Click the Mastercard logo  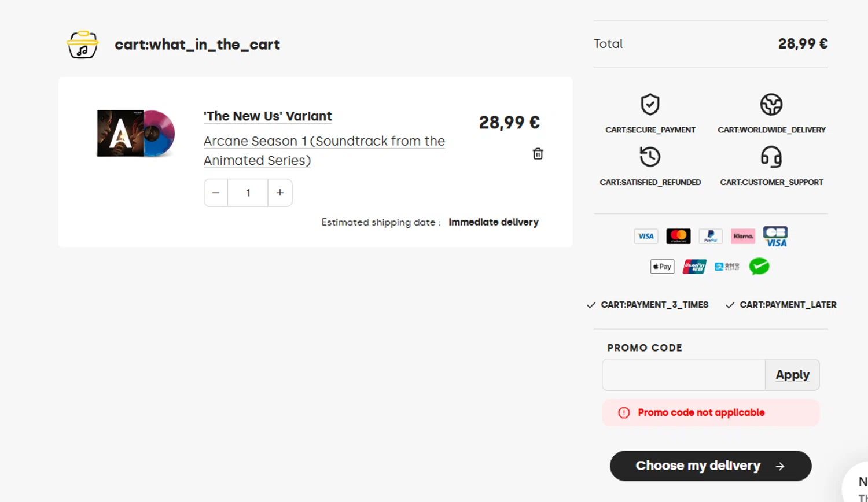click(x=678, y=236)
